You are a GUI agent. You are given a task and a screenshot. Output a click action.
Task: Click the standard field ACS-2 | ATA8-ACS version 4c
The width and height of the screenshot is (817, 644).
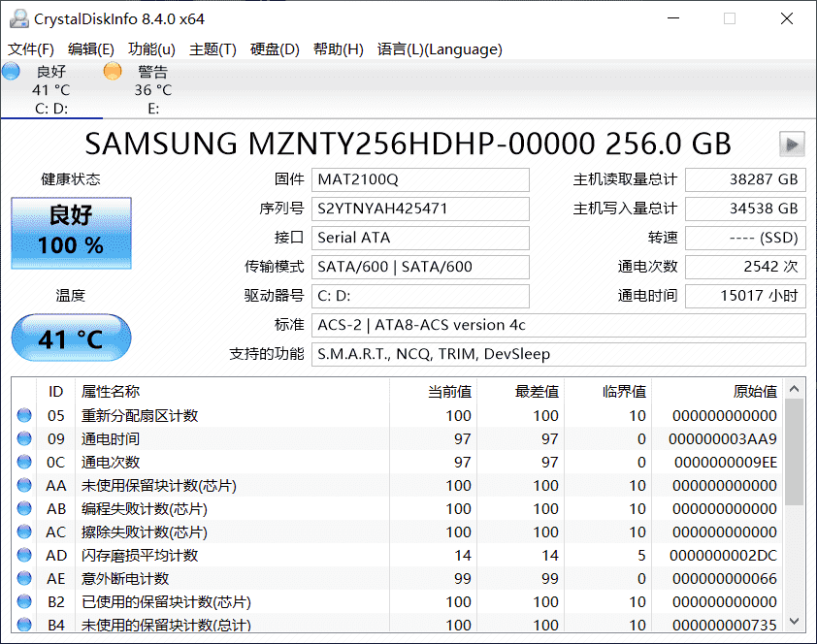(x=559, y=325)
